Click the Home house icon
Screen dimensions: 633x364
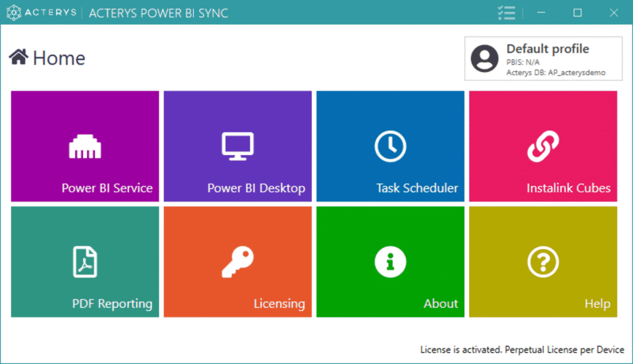coord(19,57)
